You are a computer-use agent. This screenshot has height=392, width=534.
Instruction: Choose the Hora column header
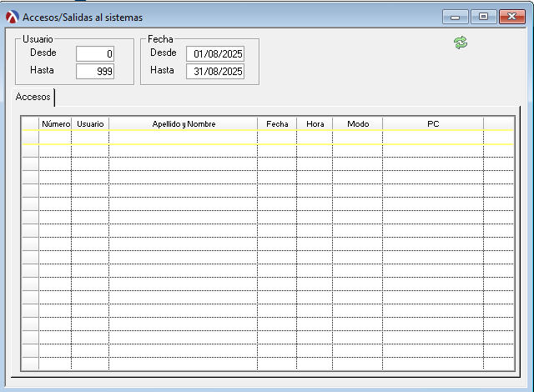click(x=315, y=123)
